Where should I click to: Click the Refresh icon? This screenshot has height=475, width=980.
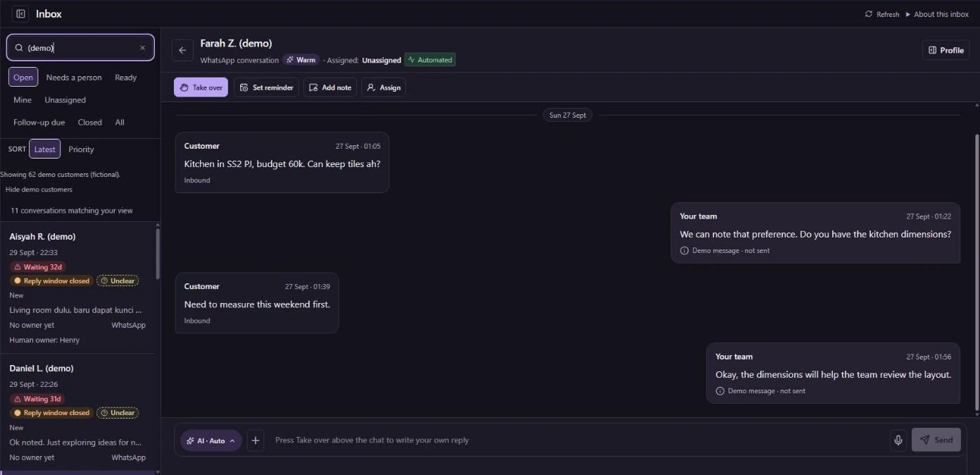point(869,14)
